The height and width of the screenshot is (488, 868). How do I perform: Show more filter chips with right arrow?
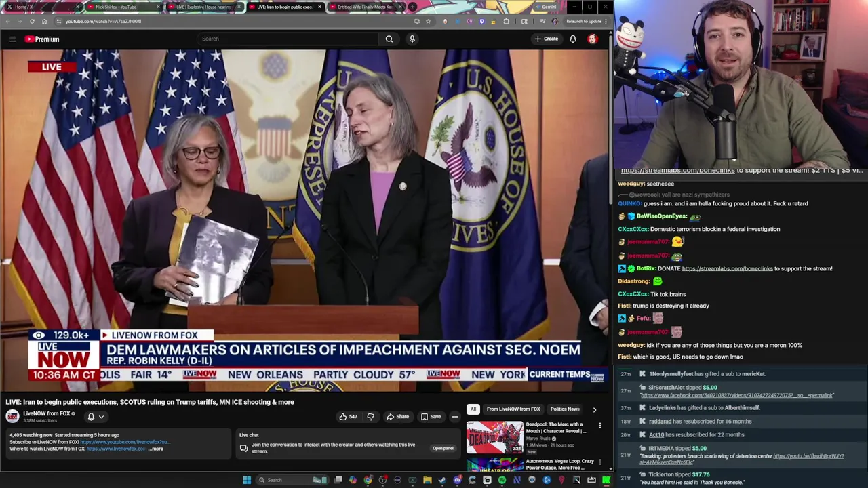595,409
